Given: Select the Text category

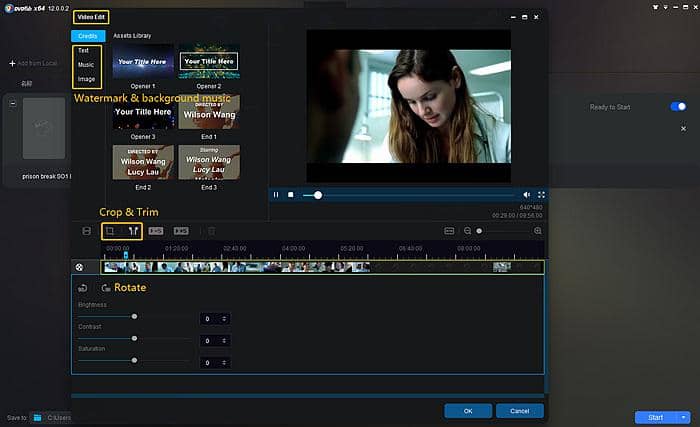Looking at the screenshot, I should tap(83, 50).
